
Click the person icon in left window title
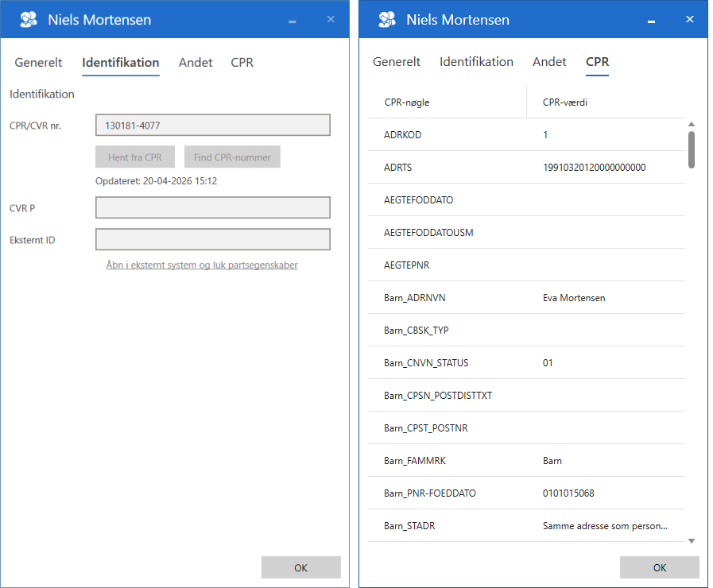tap(29, 20)
